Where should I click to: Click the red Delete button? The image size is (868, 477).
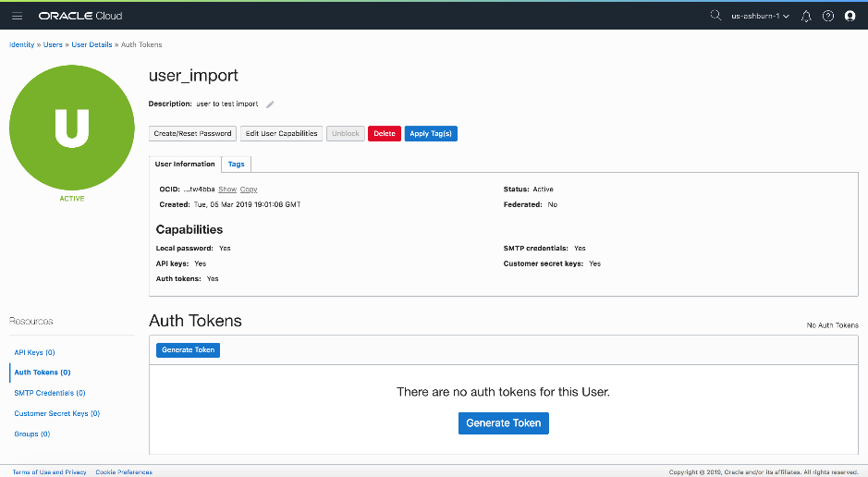(385, 133)
